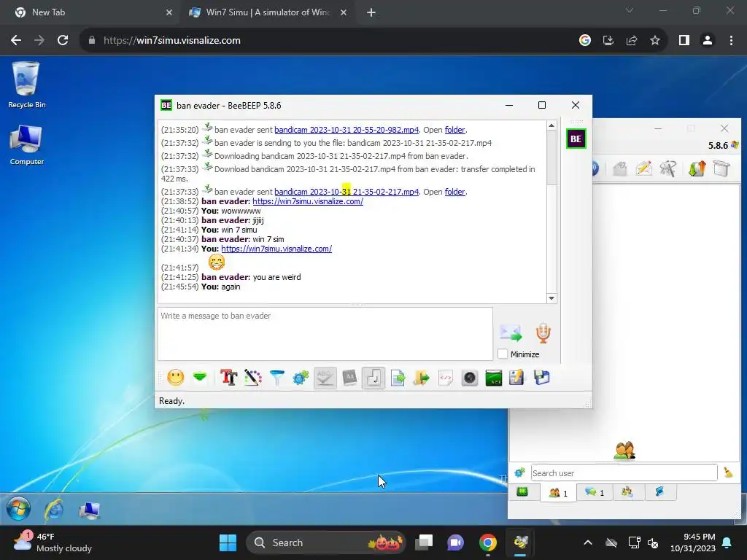Click grey box icon in main window toolbar
The image size is (747, 560).
(x=619, y=168)
